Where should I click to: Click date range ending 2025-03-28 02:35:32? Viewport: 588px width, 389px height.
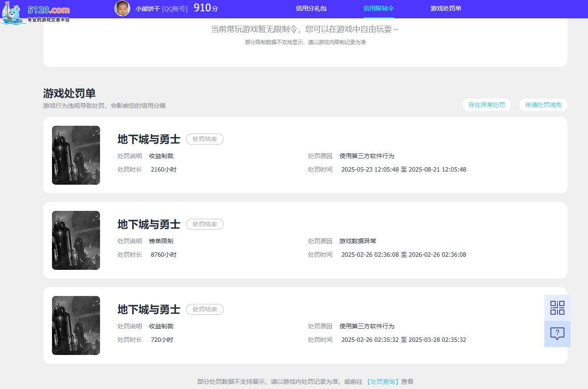click(403, 340)
